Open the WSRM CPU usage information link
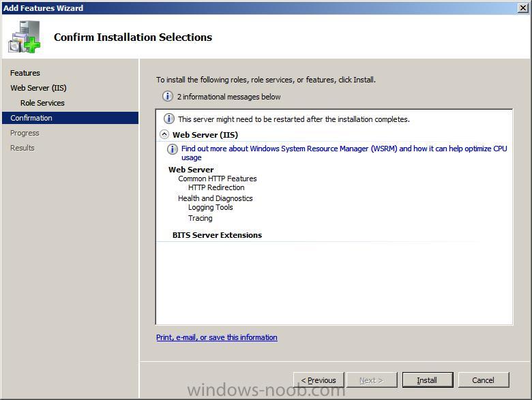Viewport: 532px width, 400px height. [344, 153]
